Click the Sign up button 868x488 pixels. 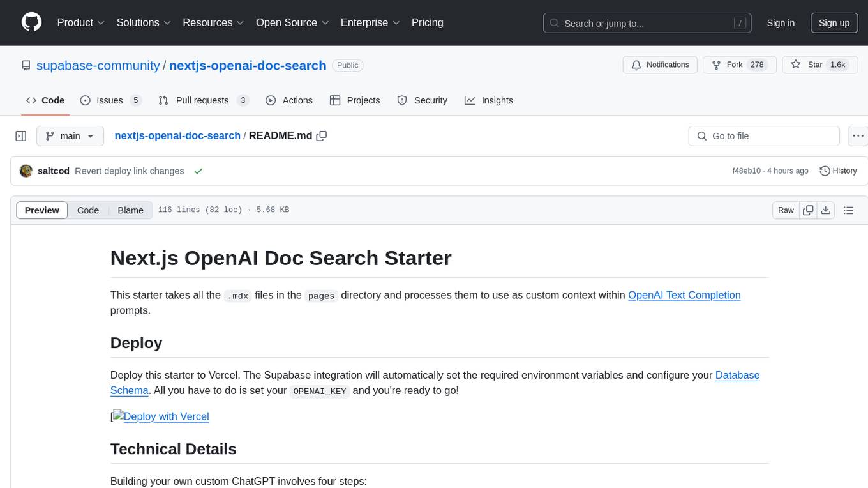pyautogui.click(x=834, y=23)
